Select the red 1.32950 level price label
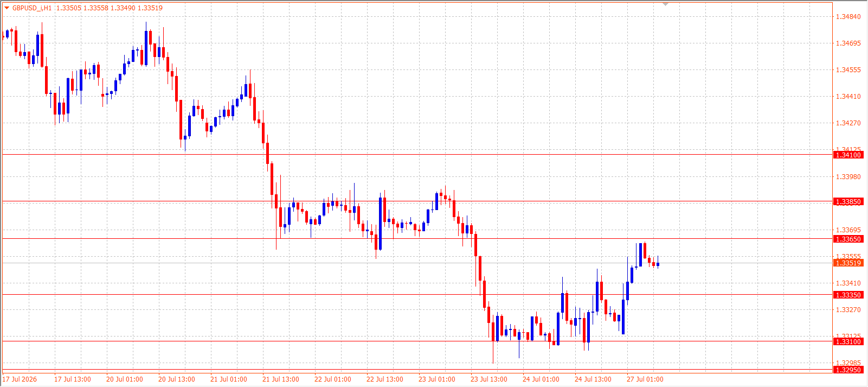The height and width of the screenshot is (387, 868). pyautogui.click(x=848, y=370)
